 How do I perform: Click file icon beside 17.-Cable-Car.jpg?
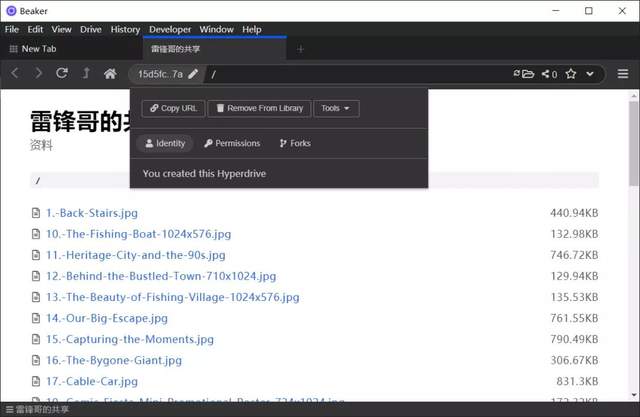tap(36, 382)
